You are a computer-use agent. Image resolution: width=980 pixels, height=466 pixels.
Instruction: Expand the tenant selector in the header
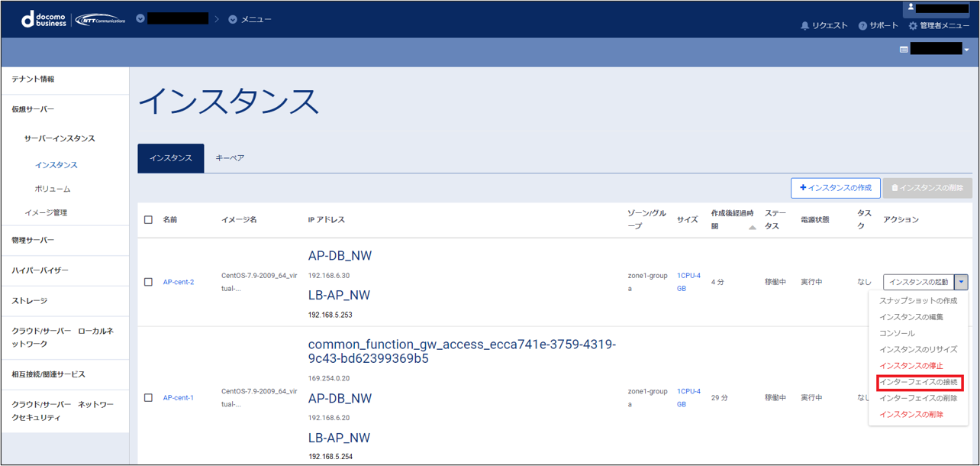click(140, 18)
